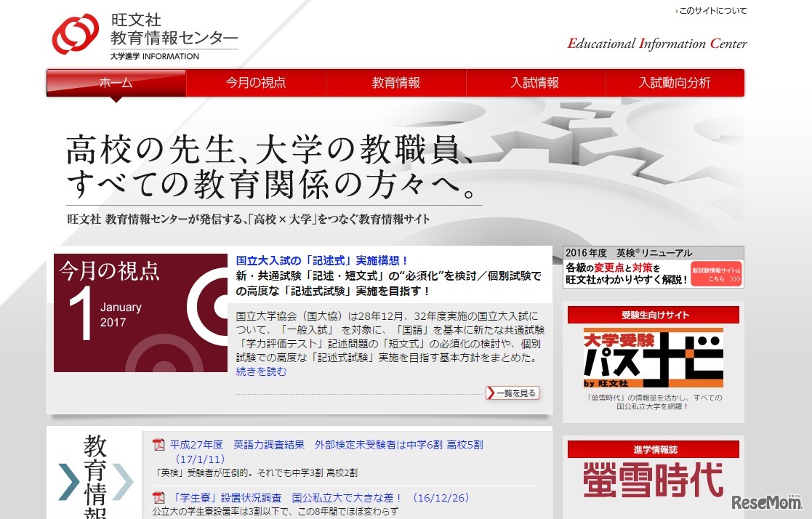Viewport: 812px width, 519px height.
Task: Click 国立大学協会（国大協）article summary text
Action: tap(390, 337)
